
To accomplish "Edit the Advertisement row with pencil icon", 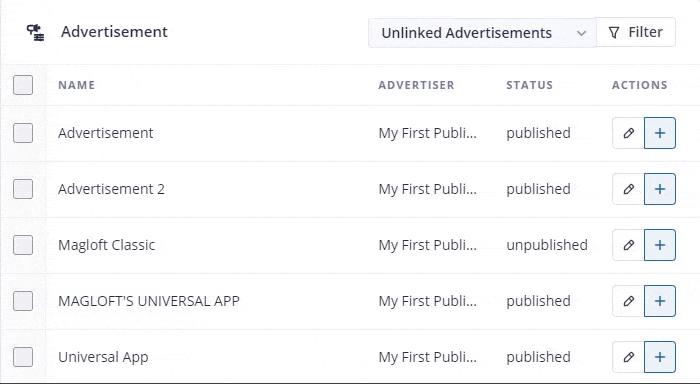I will pos(628,133).
